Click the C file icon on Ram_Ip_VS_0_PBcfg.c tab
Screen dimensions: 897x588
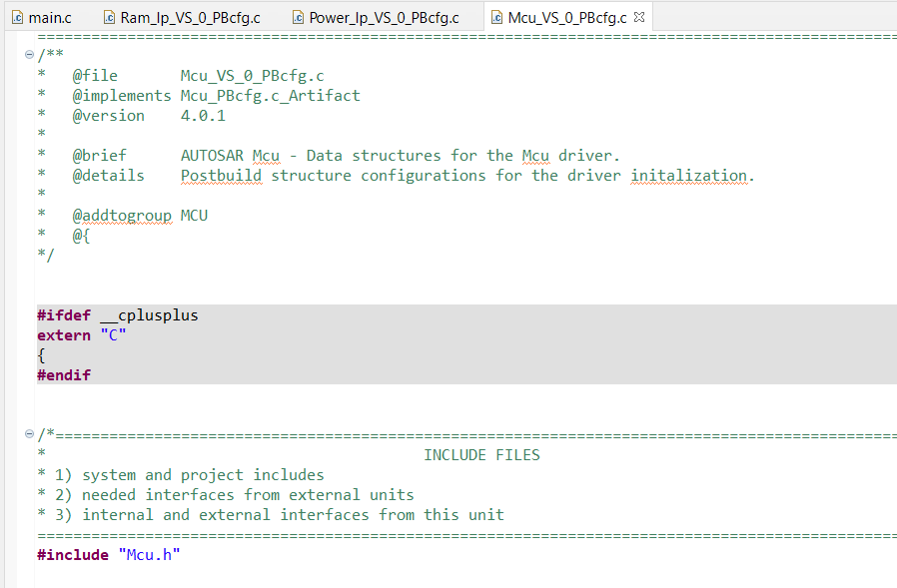point(110,16)
